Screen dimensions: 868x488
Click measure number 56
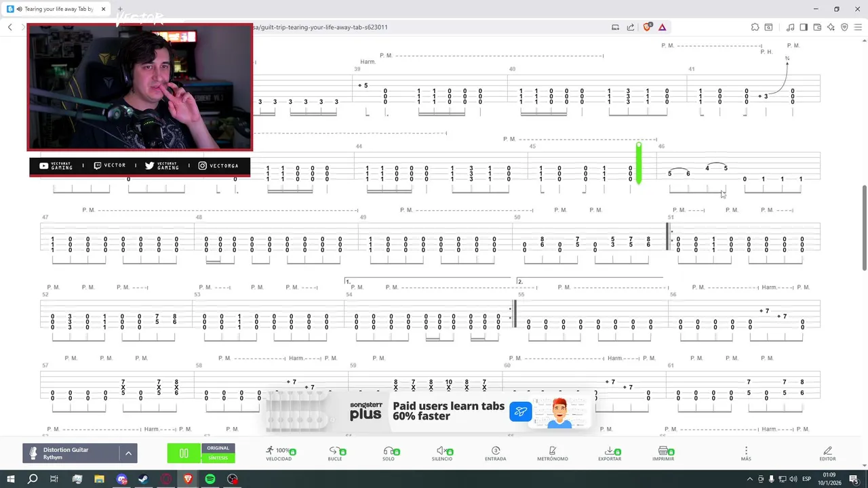click(x=673, y=294)
